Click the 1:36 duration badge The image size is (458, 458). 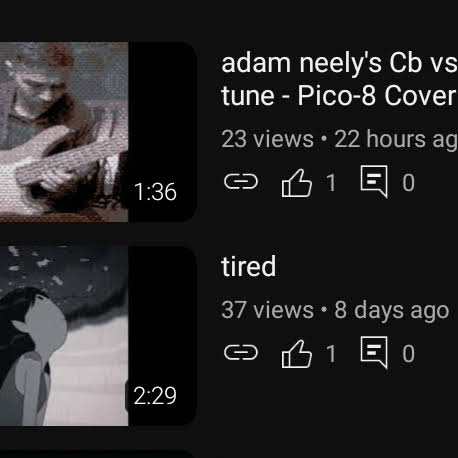point(155,192)
